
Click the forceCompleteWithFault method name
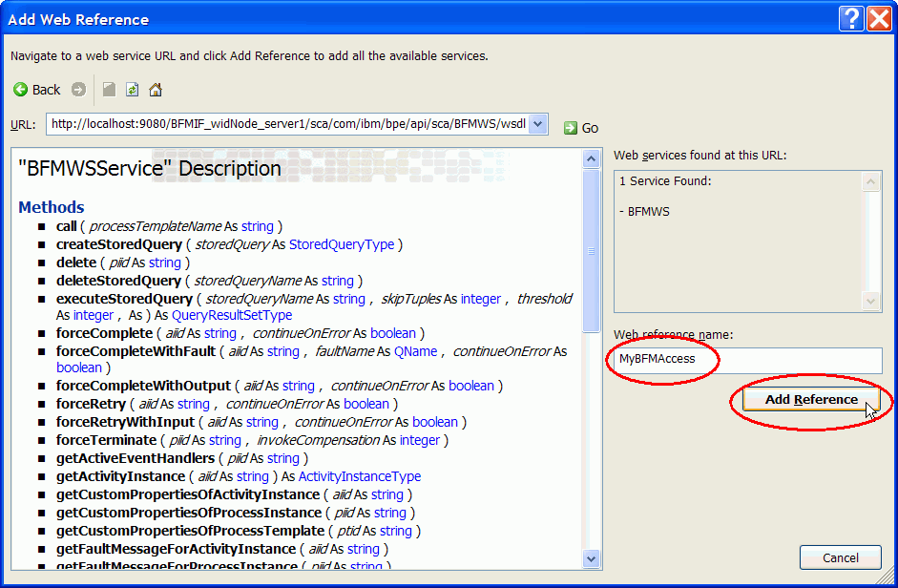point(136,351)
